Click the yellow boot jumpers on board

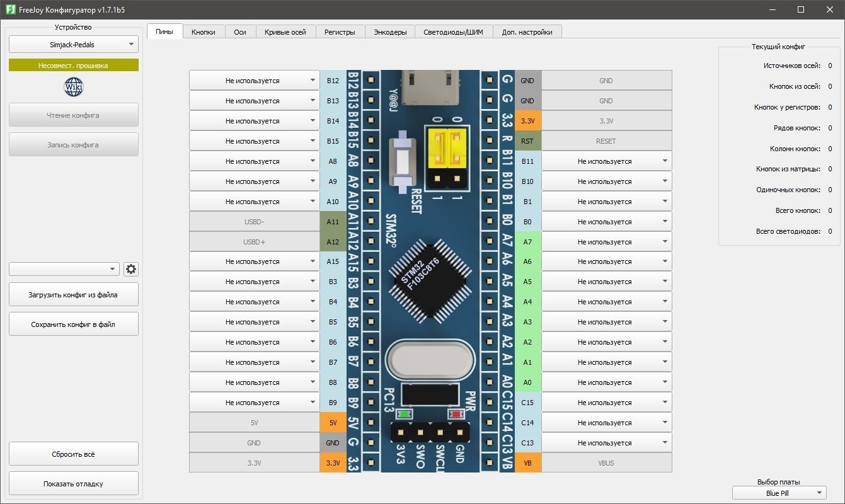[448, 148]
